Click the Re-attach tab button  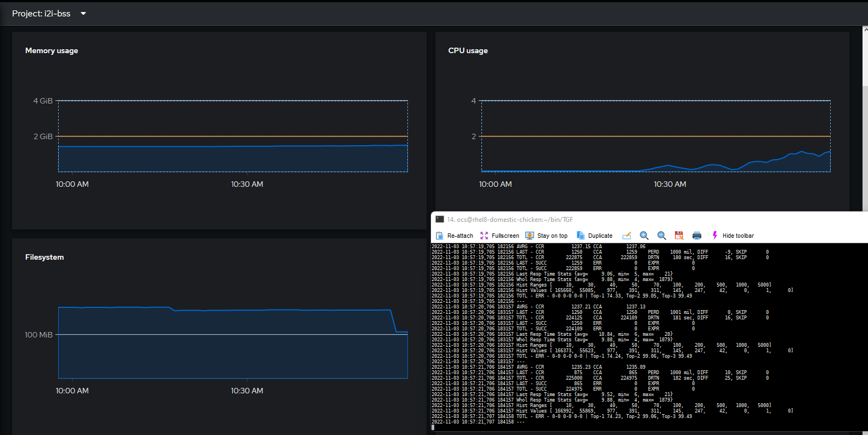[455, 236]
